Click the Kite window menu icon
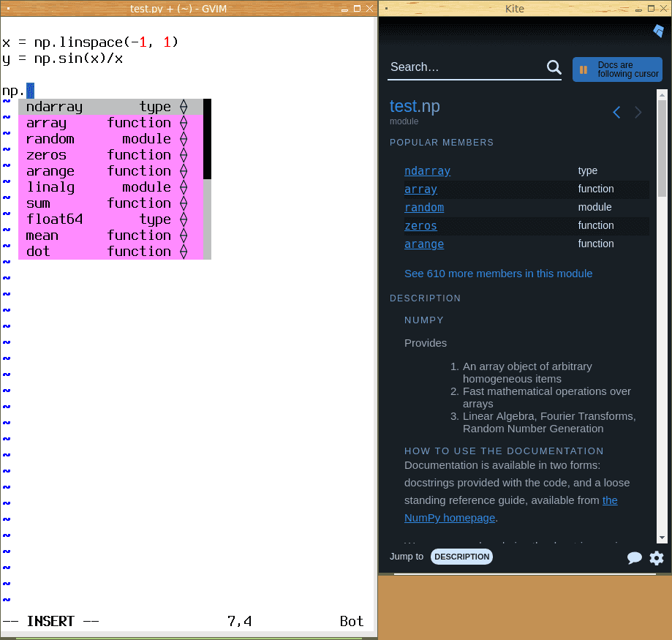 click(385, 8)
